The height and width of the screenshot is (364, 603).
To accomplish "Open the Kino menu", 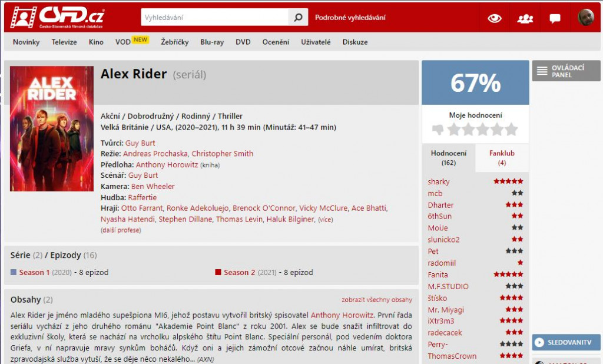I will click(x=96, y=42).
